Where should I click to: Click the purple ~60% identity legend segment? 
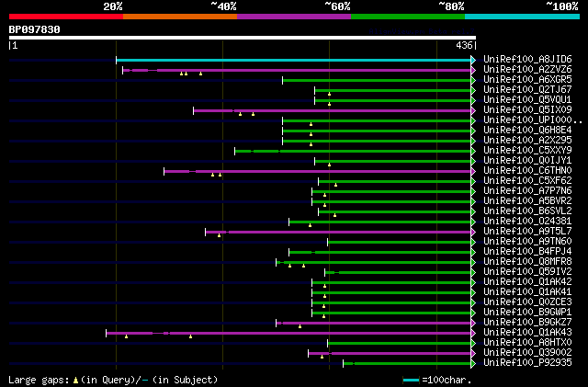tap(294, 17)
